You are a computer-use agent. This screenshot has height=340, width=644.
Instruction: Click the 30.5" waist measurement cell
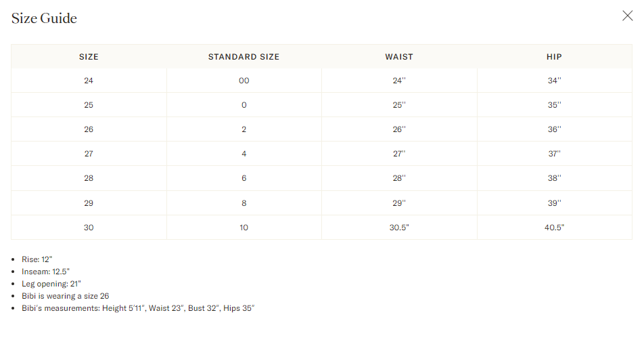pos(399,228)
